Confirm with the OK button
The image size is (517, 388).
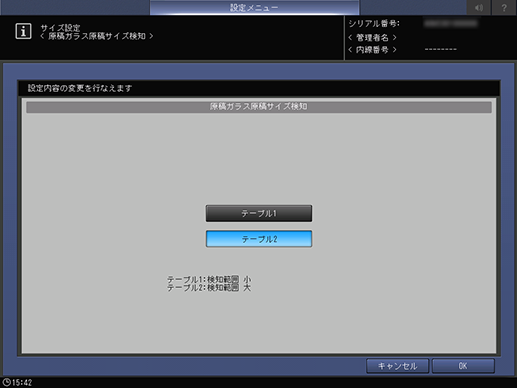point(463,366)
